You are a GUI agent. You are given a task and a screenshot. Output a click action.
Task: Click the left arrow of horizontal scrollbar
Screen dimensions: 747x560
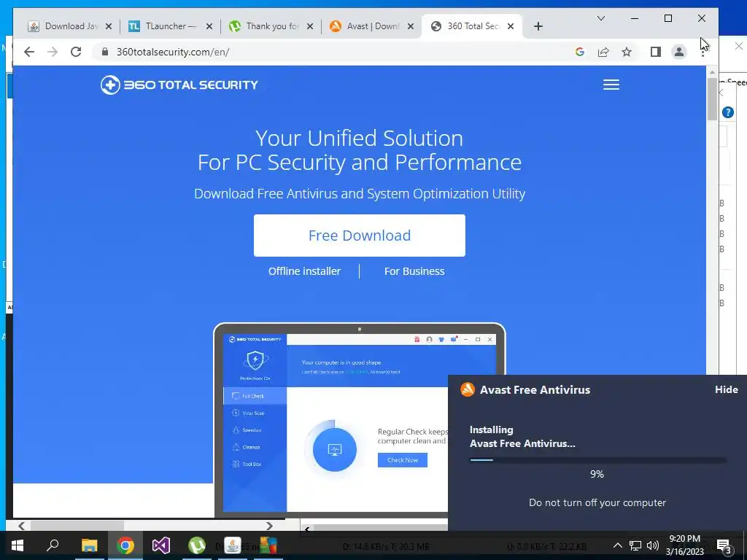click(21, 526)
